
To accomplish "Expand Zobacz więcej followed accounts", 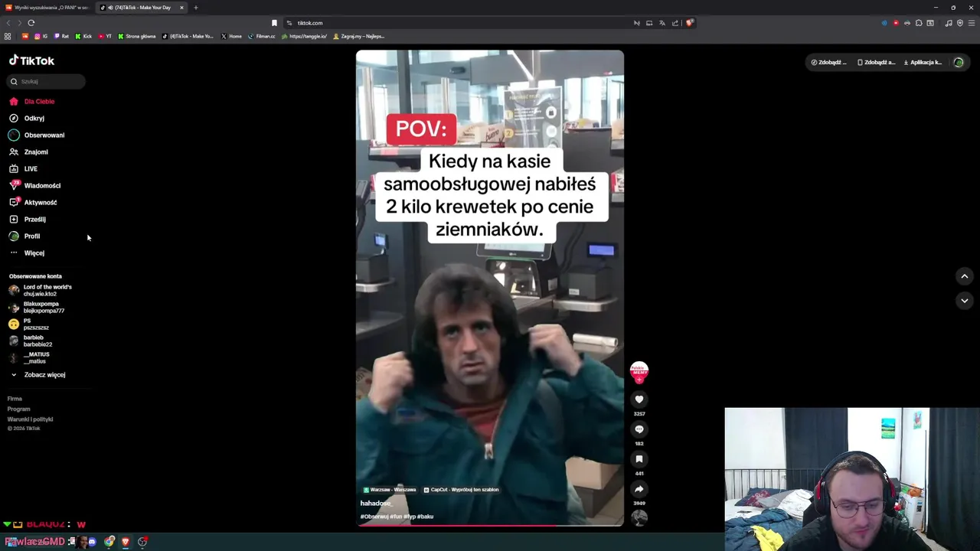I will tap(38, 374).
